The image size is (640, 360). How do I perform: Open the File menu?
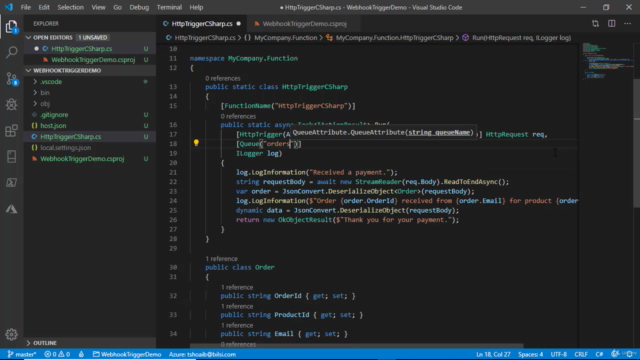(x=26, y=7)
